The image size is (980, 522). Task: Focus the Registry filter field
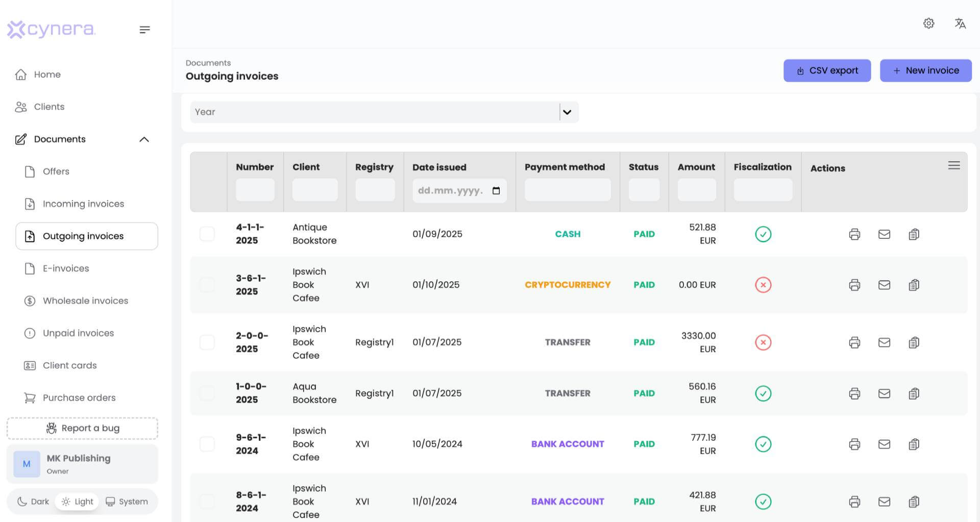pyautogui.click(x=375, y=190)
